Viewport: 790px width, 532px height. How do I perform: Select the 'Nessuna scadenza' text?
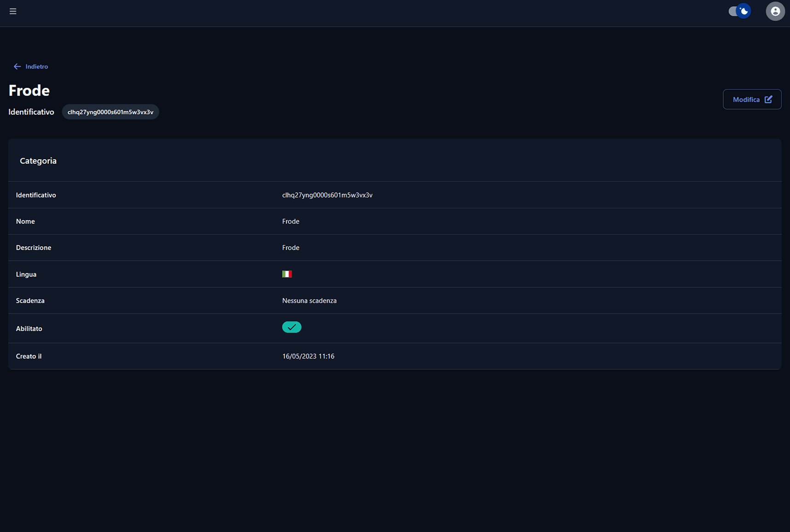pos(309,301)
